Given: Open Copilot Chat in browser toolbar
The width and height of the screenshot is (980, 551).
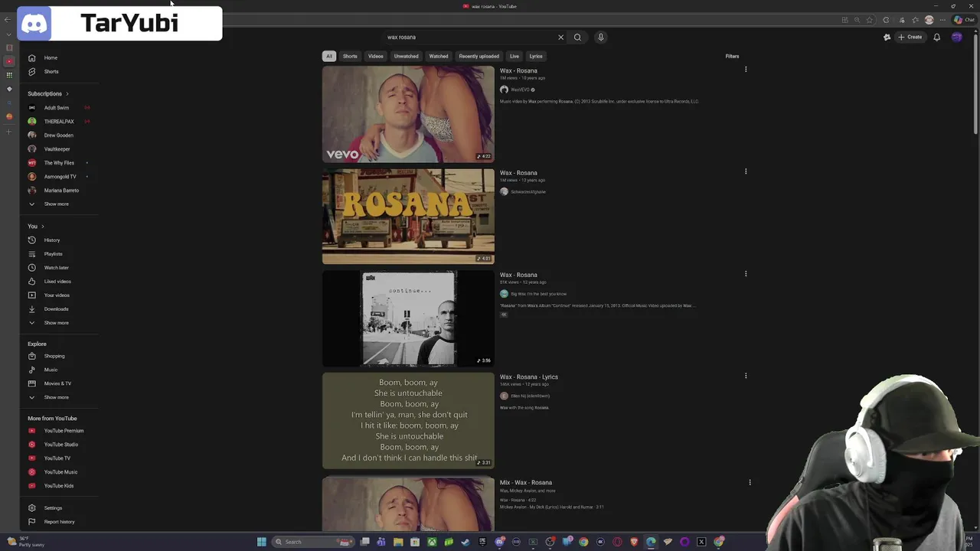Looking at the screenshot, I should coord(963,20).
